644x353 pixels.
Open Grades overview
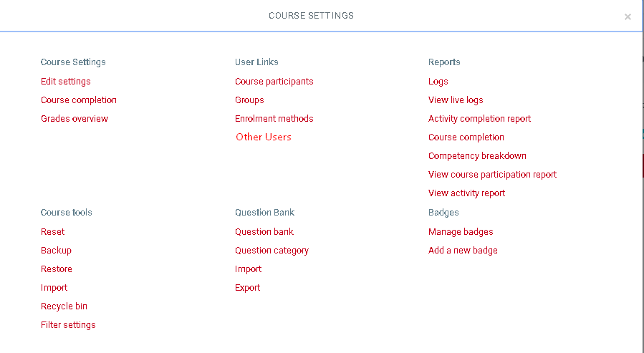point(75,119)
